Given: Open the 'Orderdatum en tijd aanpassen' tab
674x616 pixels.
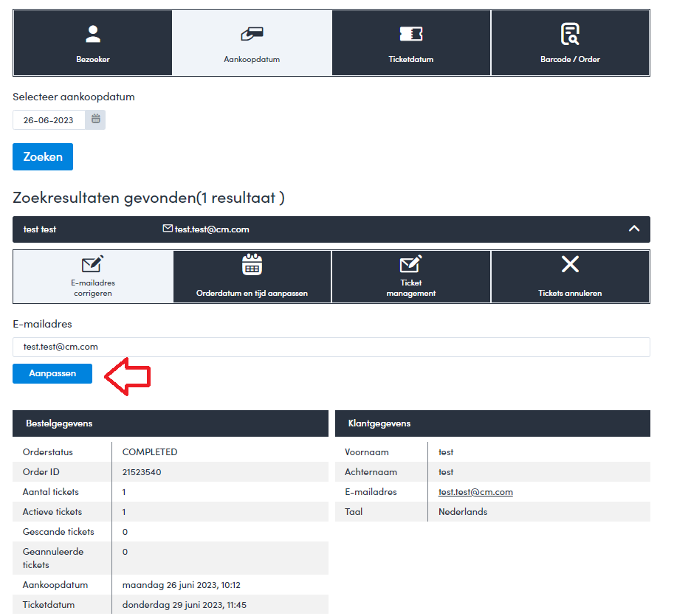Looking at the screenshot, I should (252, 293).
